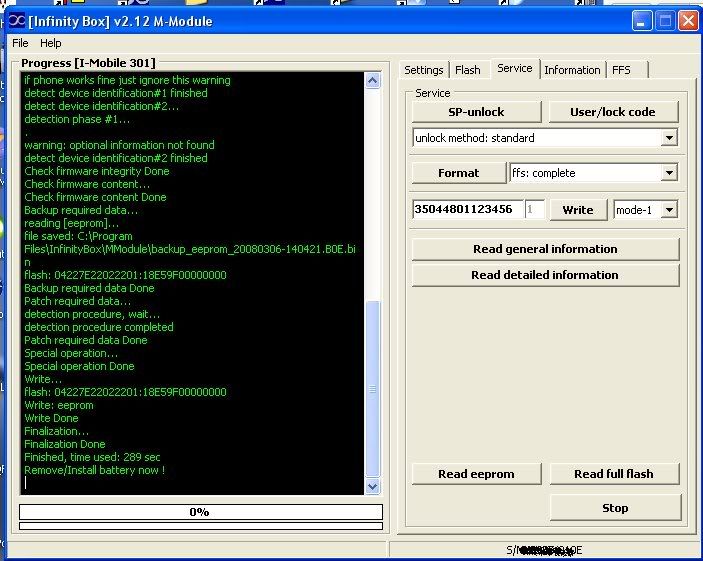The image size is (703, 561).
Task: Click the Write button
Action: pos(578,210)
